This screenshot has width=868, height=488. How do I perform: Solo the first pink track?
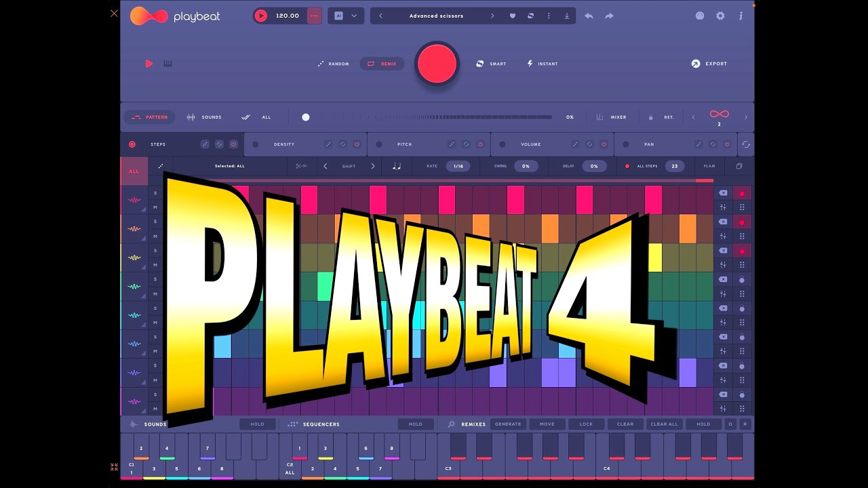[x=155, y=193]
